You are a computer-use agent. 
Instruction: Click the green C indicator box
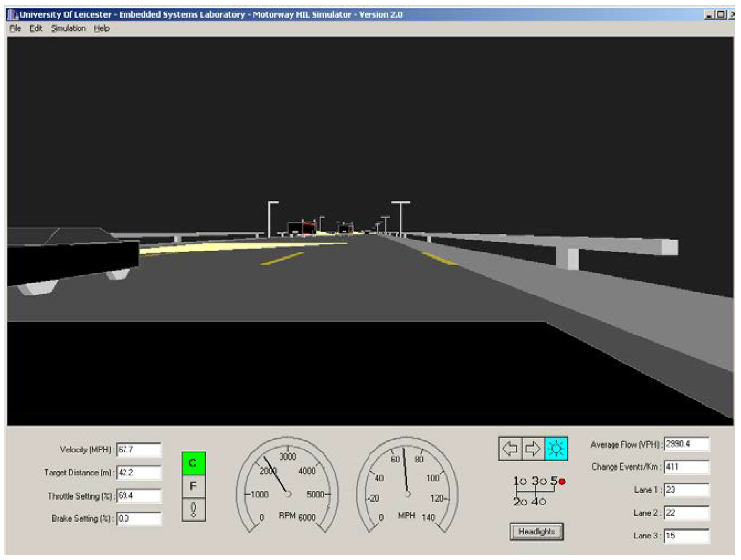click(193, 463)
